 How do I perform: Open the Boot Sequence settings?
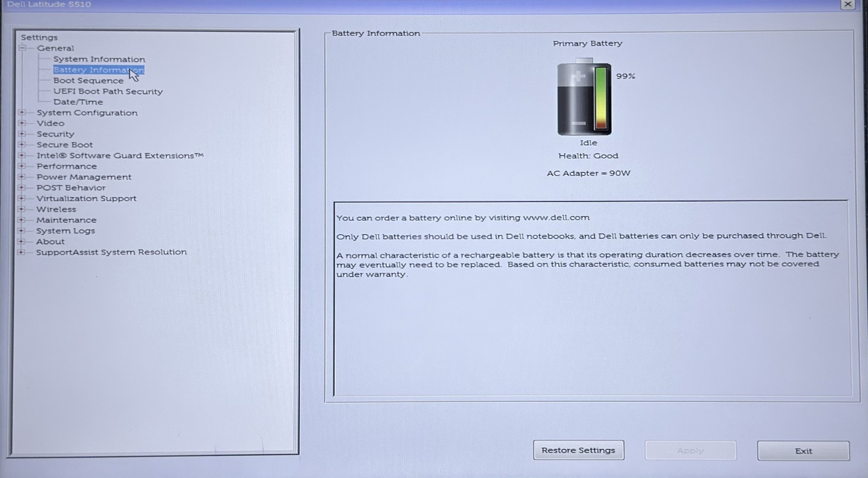click(88, 81)
